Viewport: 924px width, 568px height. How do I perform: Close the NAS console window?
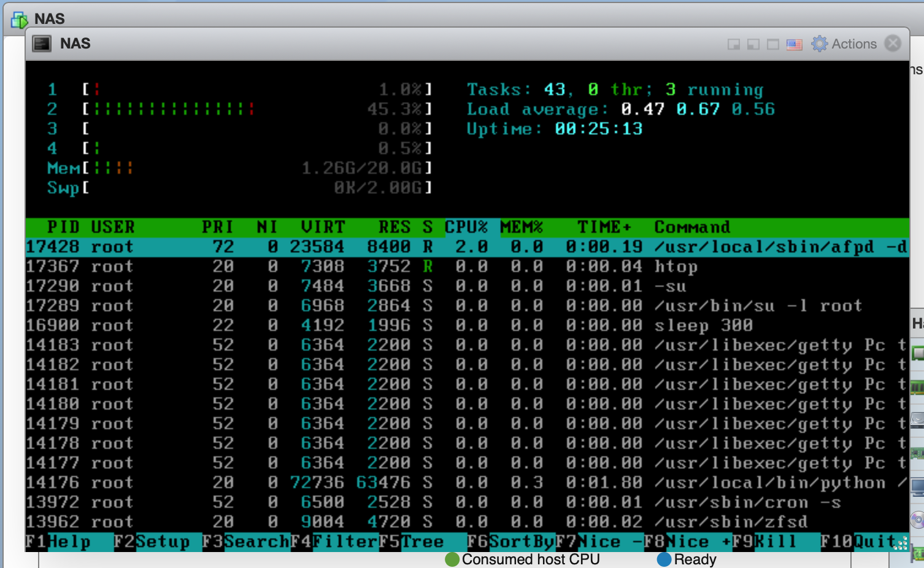point(893,44)
